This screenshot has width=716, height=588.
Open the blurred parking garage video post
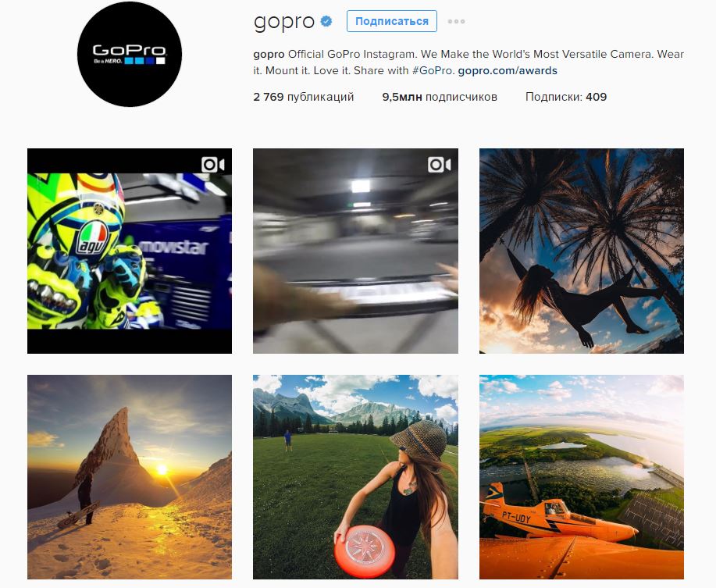click(x=355, y=251)
